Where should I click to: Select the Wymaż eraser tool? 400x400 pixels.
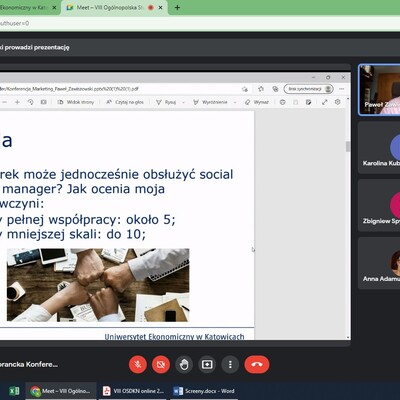257,102
